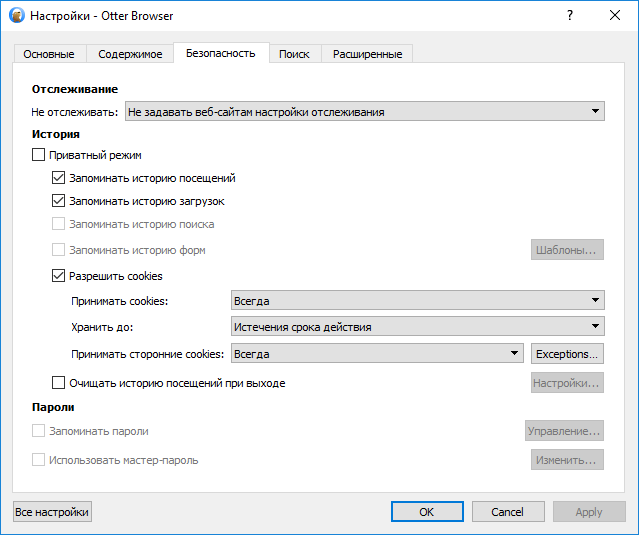Switch to the Основные tab

tap(49, 54)
